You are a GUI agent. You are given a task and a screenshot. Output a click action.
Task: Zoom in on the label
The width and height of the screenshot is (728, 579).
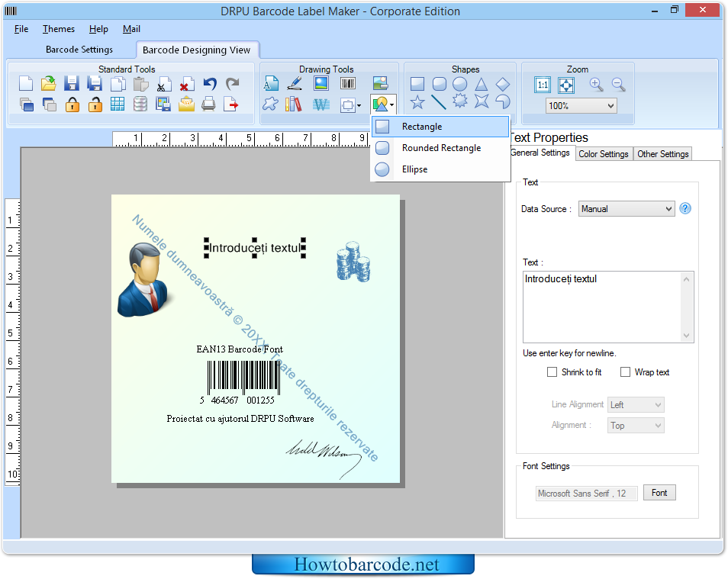click(596, 84)
